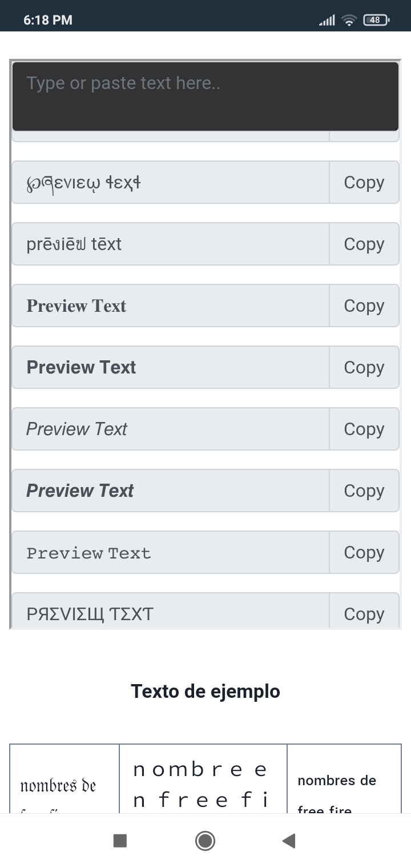Screen dimensions: 411x868
Task: Copy the macron-accented "prēviēw tēxt" style
Action: click(x=364, y=244)
